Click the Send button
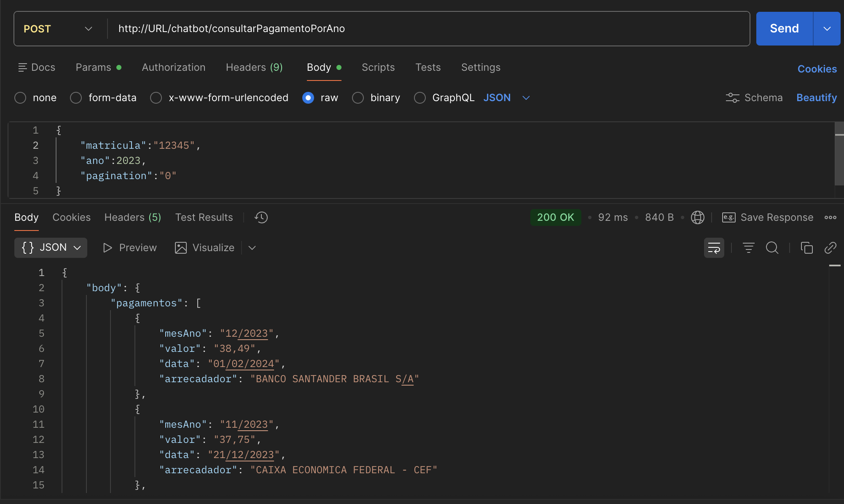The image size is (844, 504). pyautogui.click(x=784, y=28)
